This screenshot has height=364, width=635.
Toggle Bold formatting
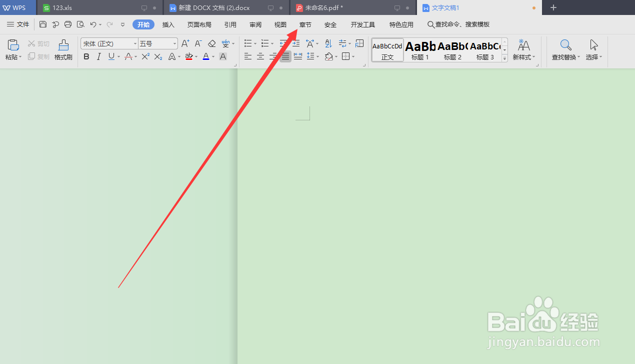[x=86, y=57]
